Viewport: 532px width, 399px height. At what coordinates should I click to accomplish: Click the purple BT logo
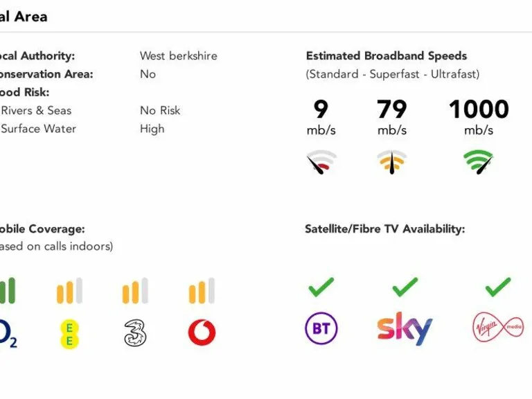point(321,328)
